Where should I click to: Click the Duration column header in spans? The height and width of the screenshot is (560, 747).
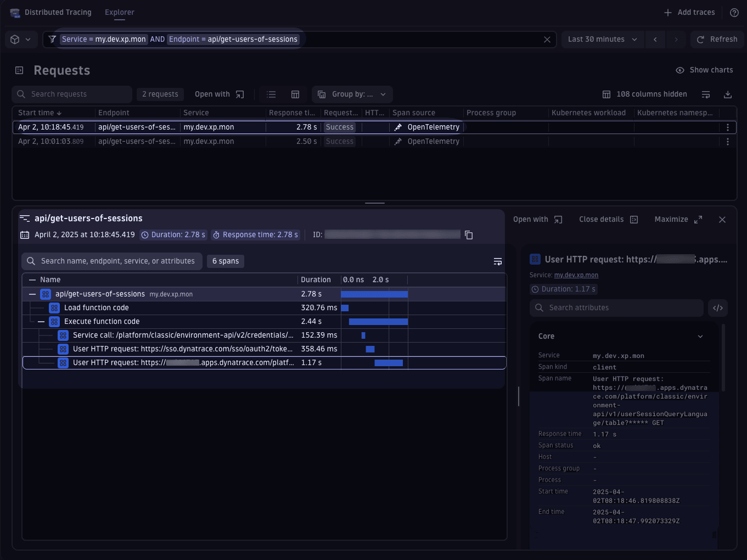(316, 280)
